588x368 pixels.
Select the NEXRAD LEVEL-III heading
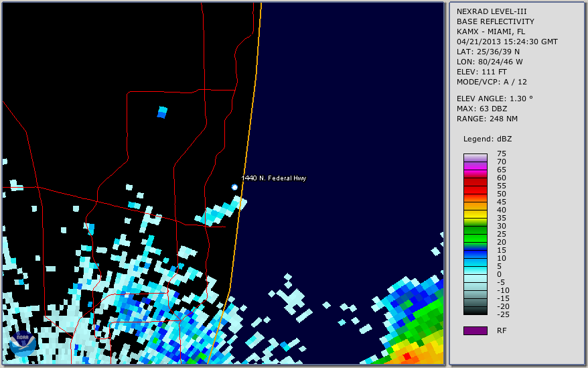[492, 11]
